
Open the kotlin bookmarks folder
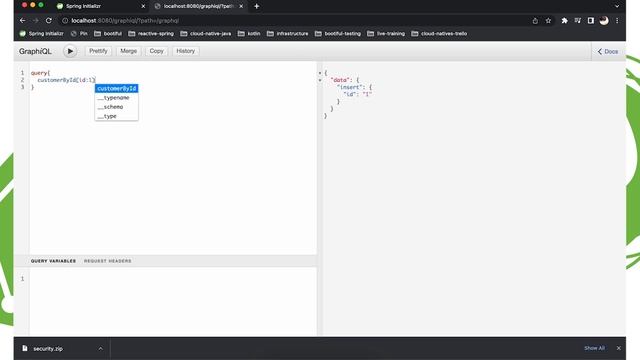(249, 33)
